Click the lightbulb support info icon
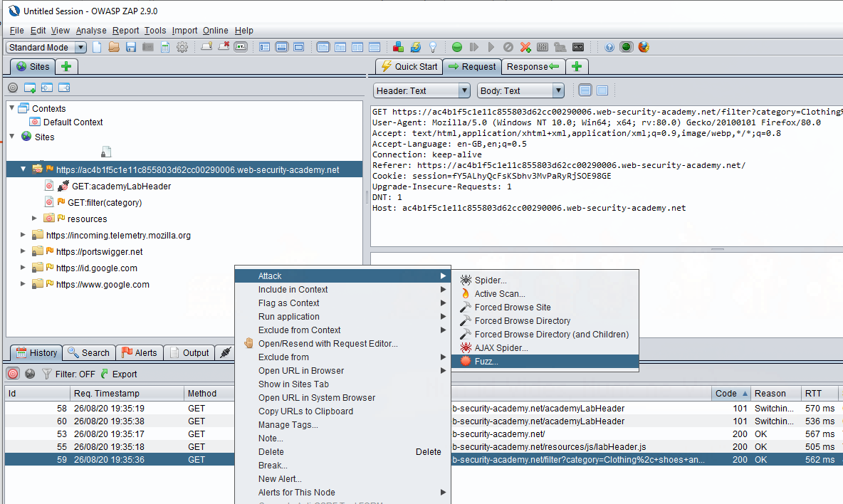This screenshot has height=504, width=843. (433, 47)
